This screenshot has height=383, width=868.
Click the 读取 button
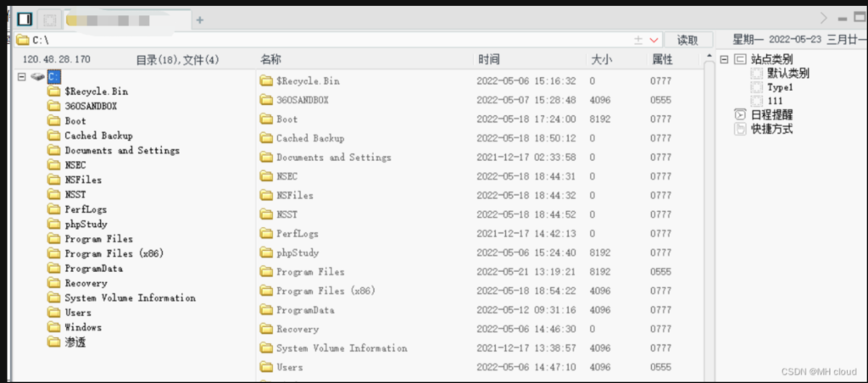688,40
